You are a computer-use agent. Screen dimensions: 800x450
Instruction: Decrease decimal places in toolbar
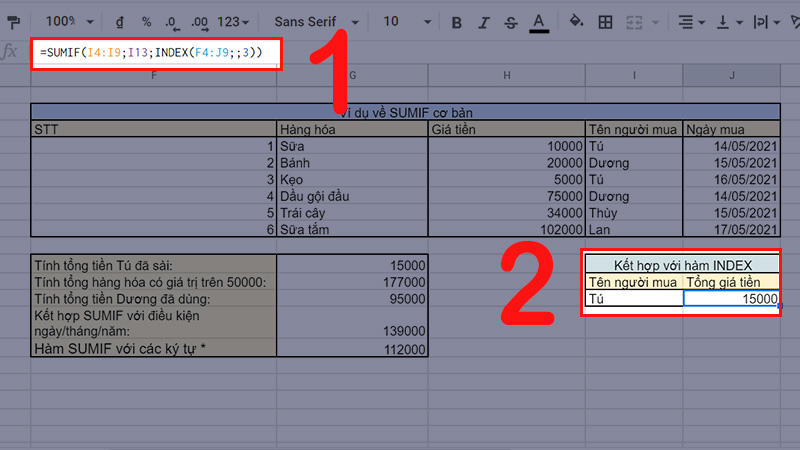pos(173,21)
